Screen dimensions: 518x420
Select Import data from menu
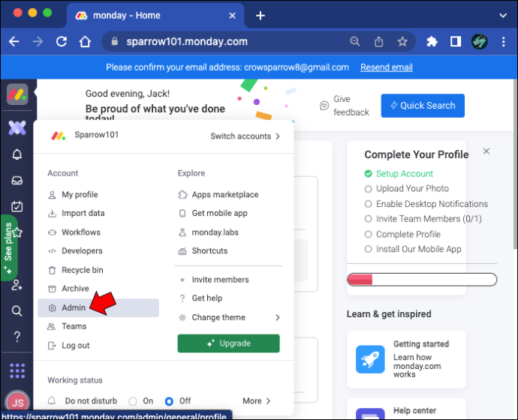point(98,214)
